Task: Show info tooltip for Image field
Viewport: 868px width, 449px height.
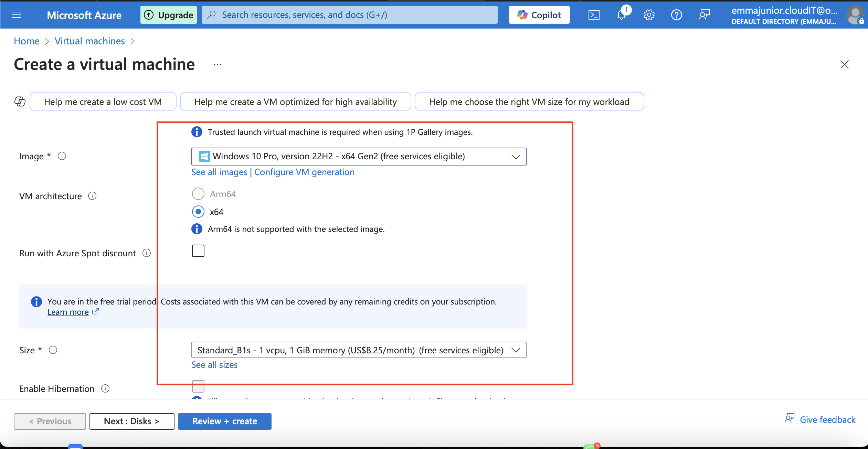Action: (62, 156)
